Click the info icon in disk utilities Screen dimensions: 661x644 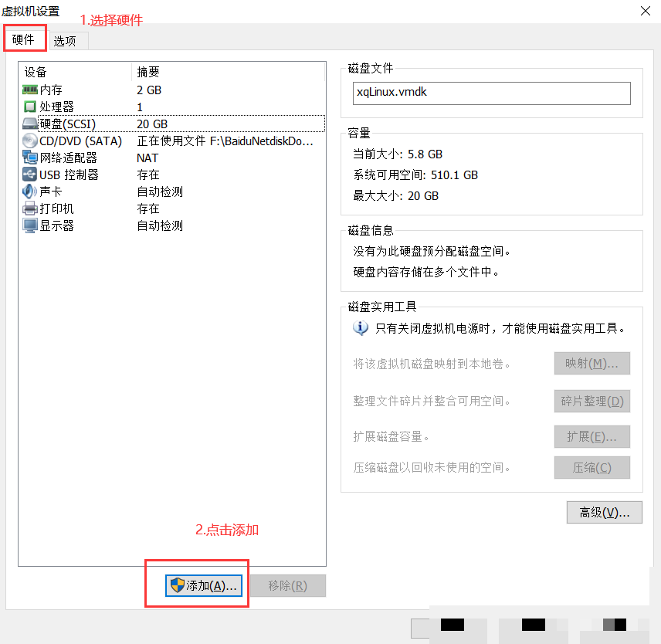click(361, 327)
